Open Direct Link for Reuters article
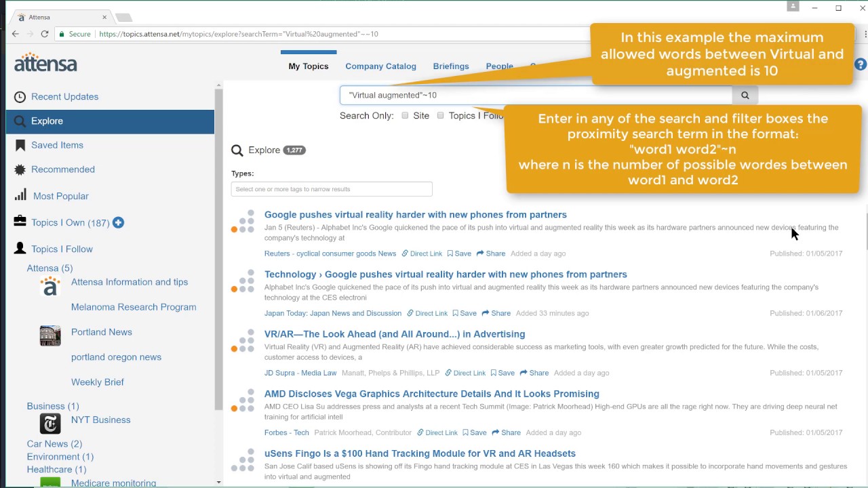The width and height of the screenshot is (868, 488). [x=422, y=253]
